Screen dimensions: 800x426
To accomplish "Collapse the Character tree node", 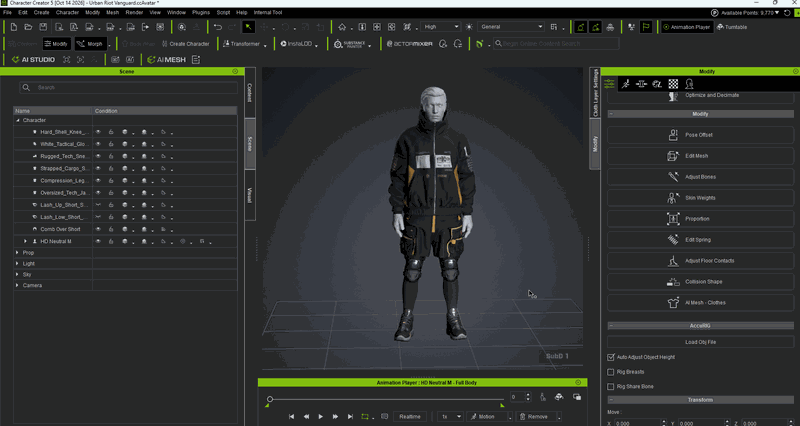I will click(18, 120).
